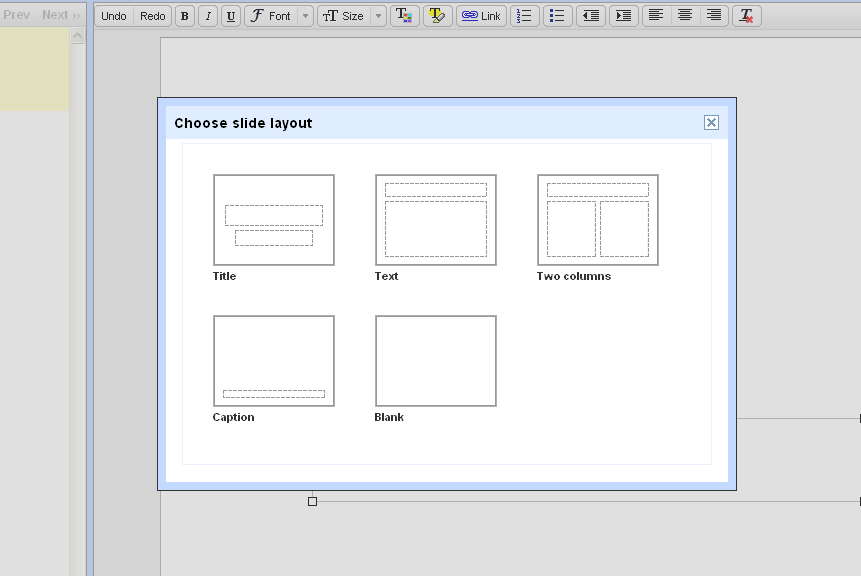The height and width of the screenshot is (576, 861).
Task: Align text left
Action: [656, 16]
